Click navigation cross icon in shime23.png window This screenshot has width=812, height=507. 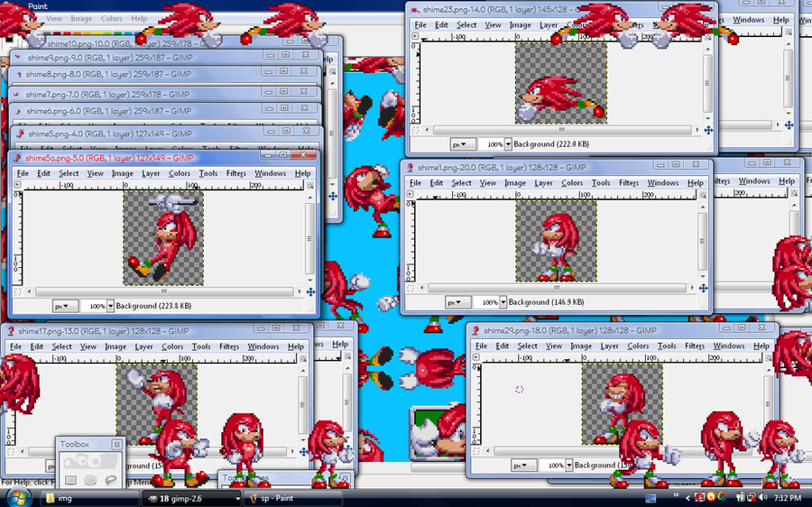point(708,130)
